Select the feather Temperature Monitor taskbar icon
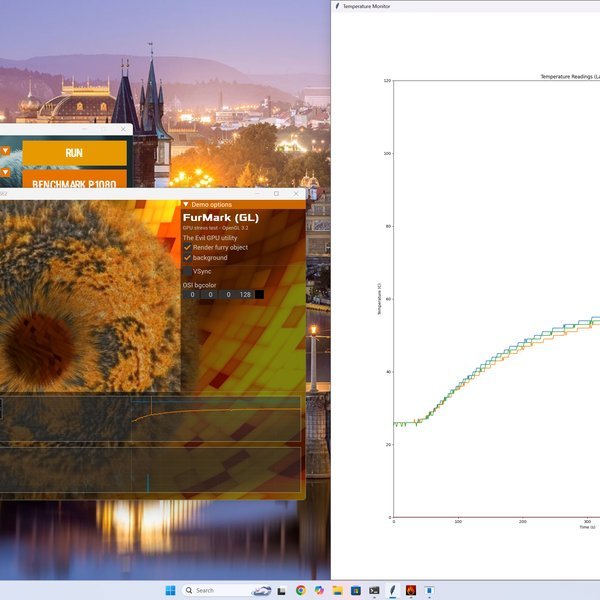 393,590
